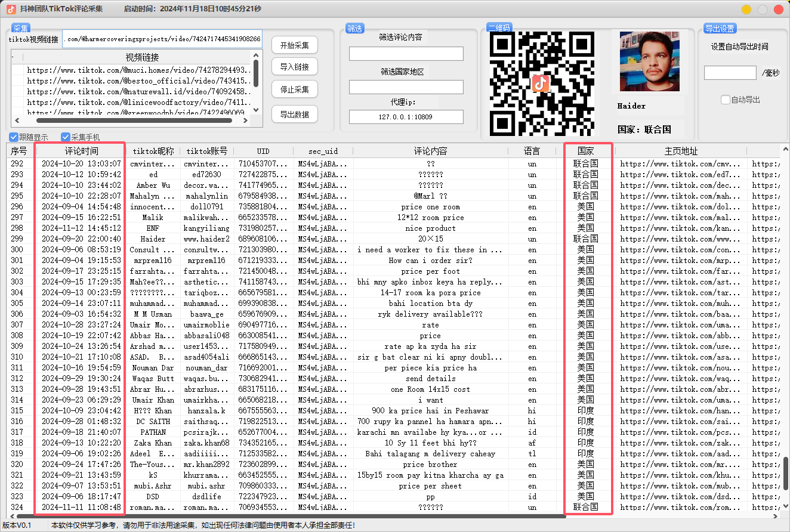Click comment 'price one room' in row 296

[430, 206]
